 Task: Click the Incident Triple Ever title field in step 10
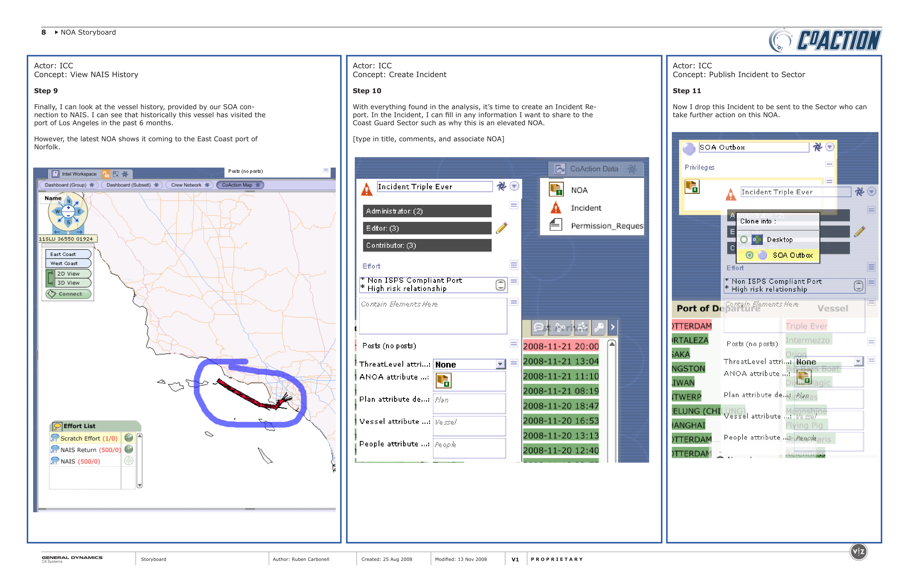click(x=435, y=187)
